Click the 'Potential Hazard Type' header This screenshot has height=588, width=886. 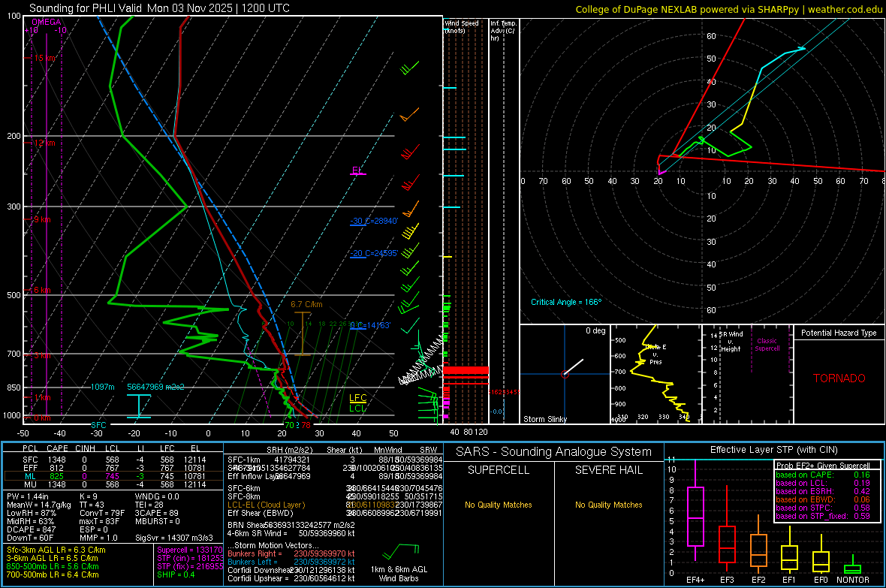pyautogui.click(x=839, y=333)
